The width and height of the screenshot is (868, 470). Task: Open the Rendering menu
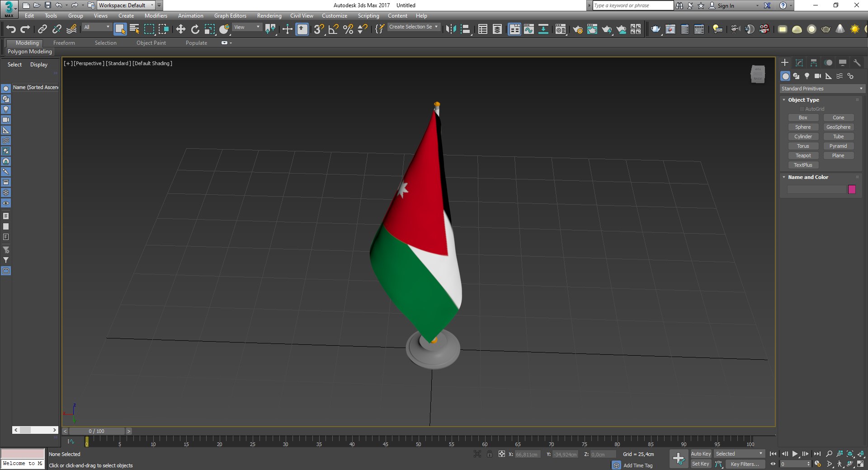pos(269,16)
